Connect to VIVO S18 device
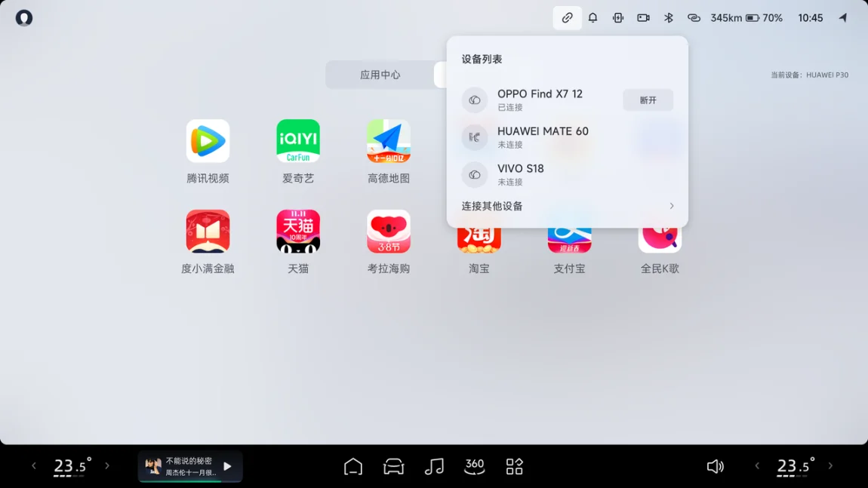Viewport: 868px width, 488px height. (x=568, y=174)
